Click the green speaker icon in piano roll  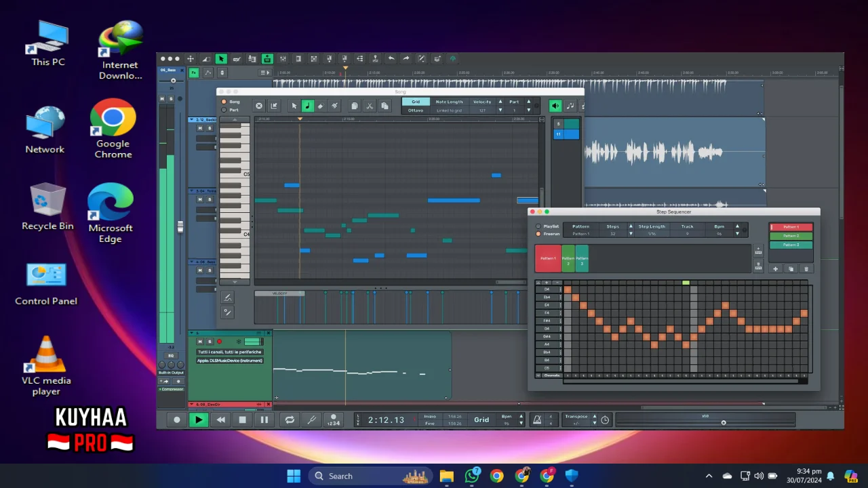tap(556, 106)
